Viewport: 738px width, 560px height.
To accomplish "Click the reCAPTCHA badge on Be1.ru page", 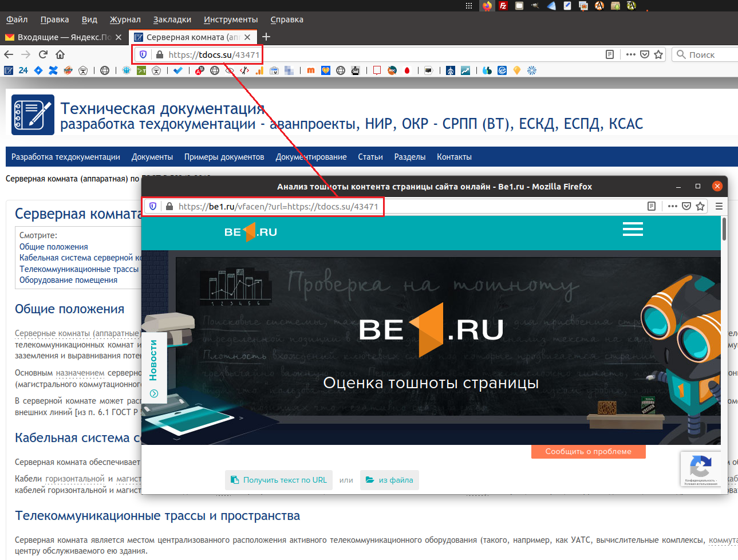I will pos(700,469).
